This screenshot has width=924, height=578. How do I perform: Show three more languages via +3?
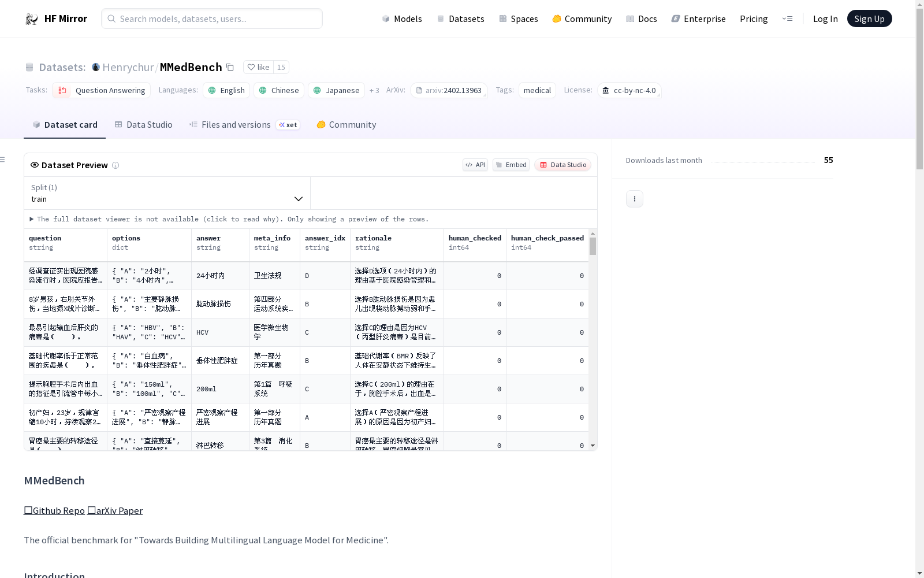[374, 90]
